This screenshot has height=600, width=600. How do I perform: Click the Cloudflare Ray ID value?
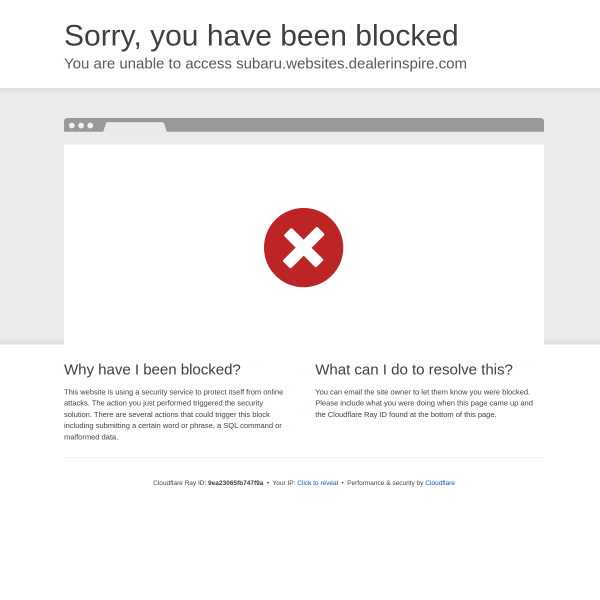coord(235,483)
